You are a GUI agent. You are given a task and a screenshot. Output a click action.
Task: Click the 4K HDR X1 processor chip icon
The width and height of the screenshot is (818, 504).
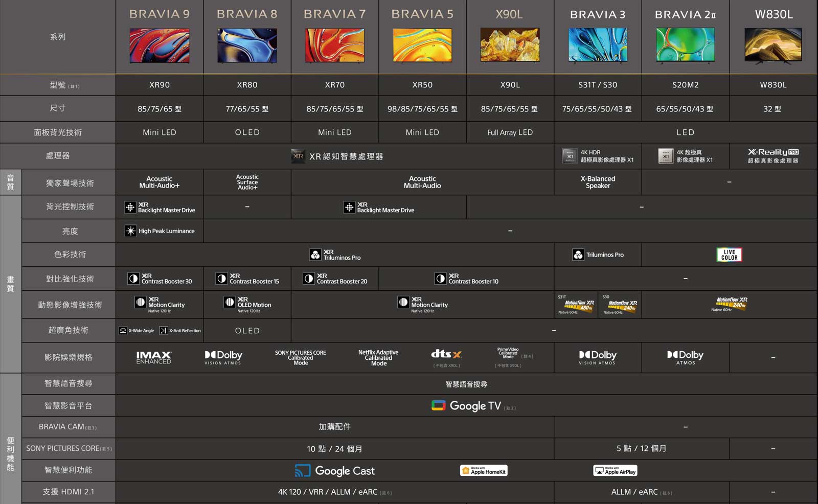pyautogui.click(x=570, y=156)
